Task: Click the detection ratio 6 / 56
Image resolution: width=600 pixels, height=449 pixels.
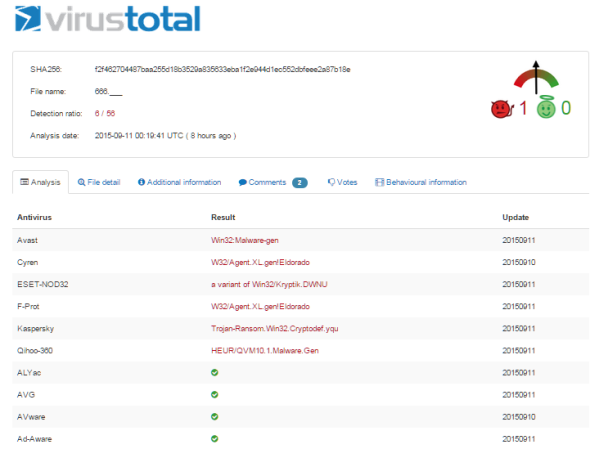Action: pyautogui.click(x=105, y=113)
